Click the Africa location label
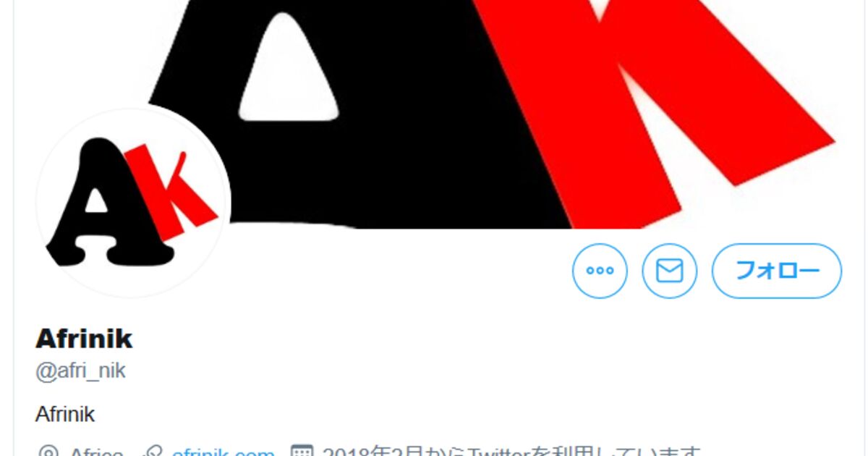The height and width of the screenshot is (456, 868). click(x=96, y=452)
